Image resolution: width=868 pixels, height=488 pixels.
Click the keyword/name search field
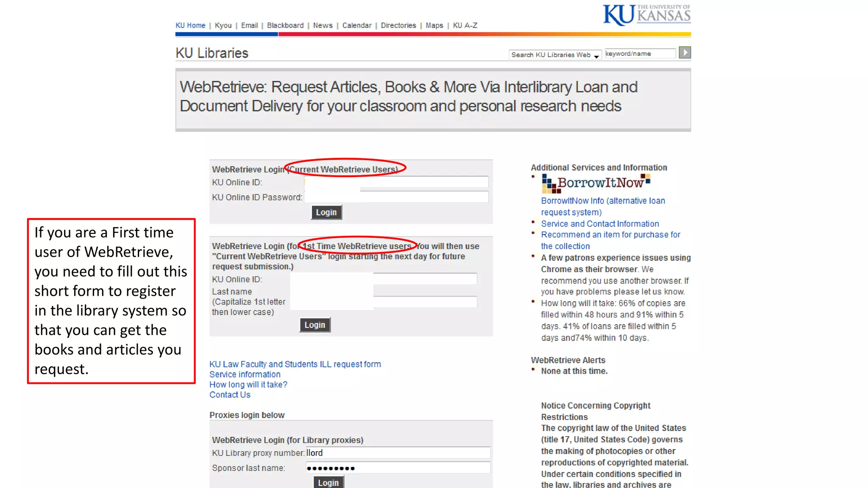[x=640, y=54]
